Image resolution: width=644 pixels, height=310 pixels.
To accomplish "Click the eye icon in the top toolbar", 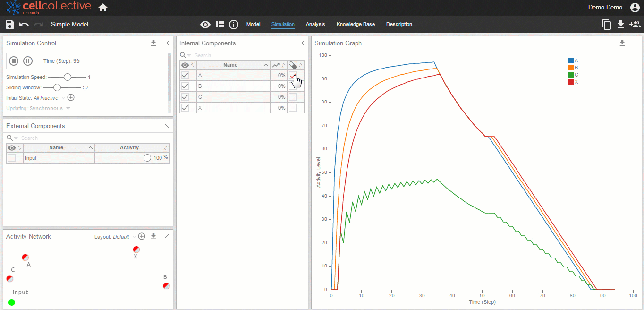I will coord(205,25).
